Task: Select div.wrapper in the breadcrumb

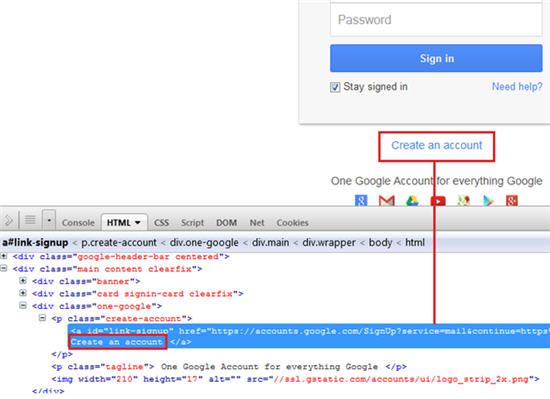Action: (329, 243)
